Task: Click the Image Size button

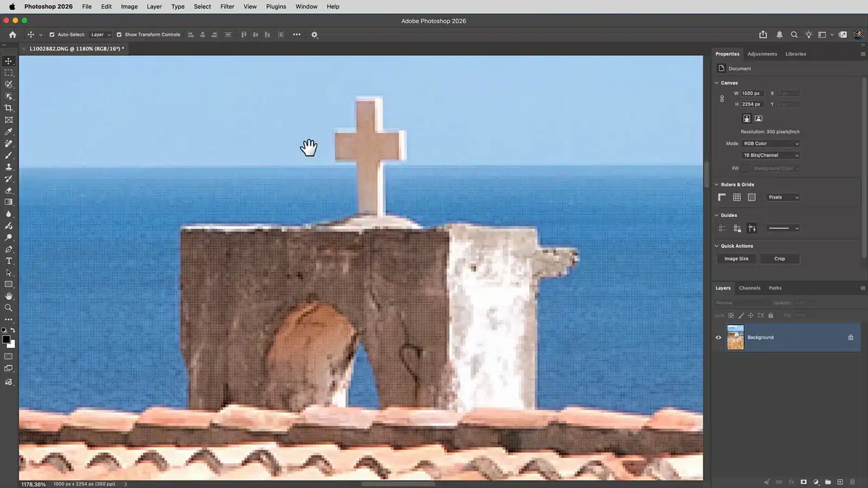Action: tap(736, 259)
